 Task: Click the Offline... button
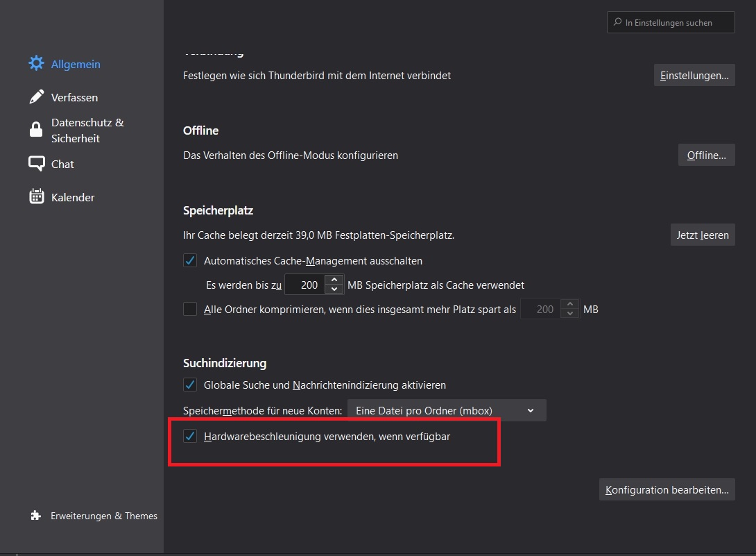(x=706, y=155)
